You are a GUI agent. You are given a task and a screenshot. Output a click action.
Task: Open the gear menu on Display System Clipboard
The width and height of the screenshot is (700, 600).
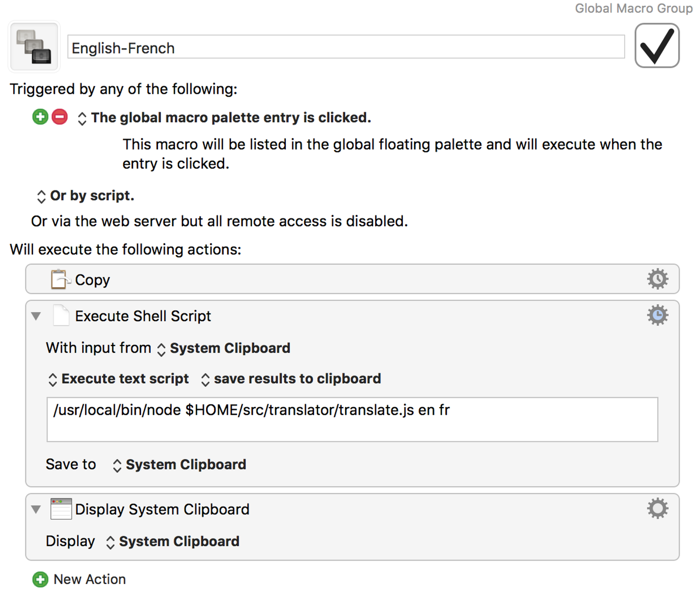(x=657, y=508)
